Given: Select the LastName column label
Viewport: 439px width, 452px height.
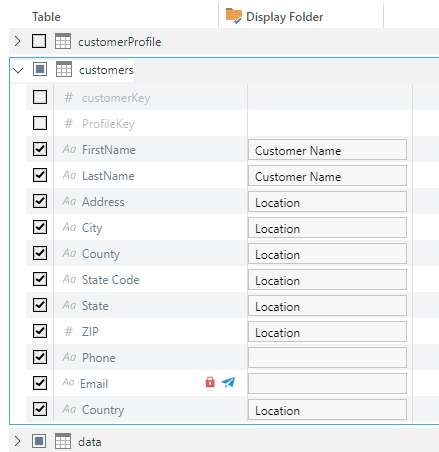Looking at the screenshot, I should pyautogui.click(x=108, y=176).
